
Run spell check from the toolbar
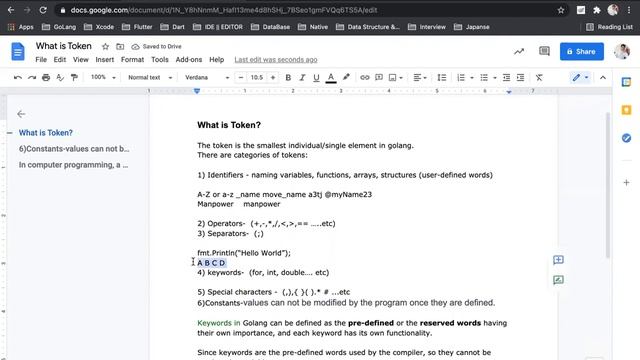[x=60, y=78]
